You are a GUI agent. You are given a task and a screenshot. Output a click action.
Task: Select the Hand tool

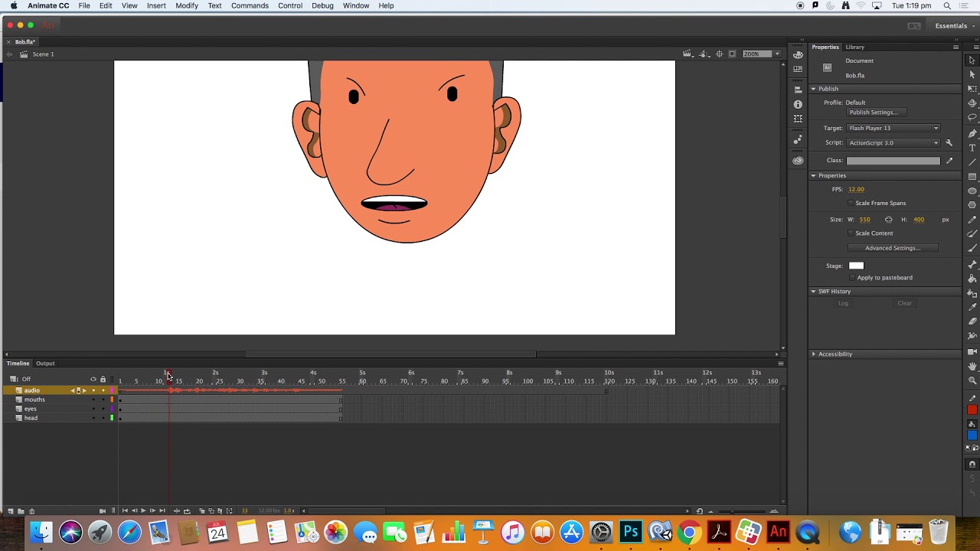tap(972, 366)
